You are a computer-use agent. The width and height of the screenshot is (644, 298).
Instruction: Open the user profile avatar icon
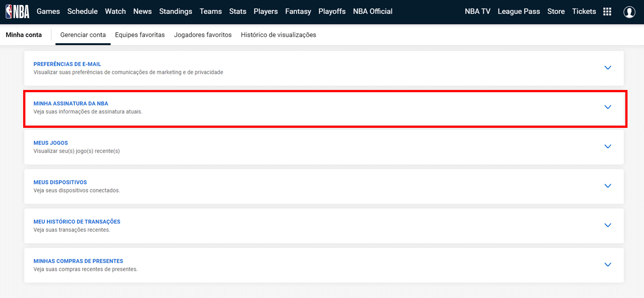pyautogui.click(x=629, y=12)
